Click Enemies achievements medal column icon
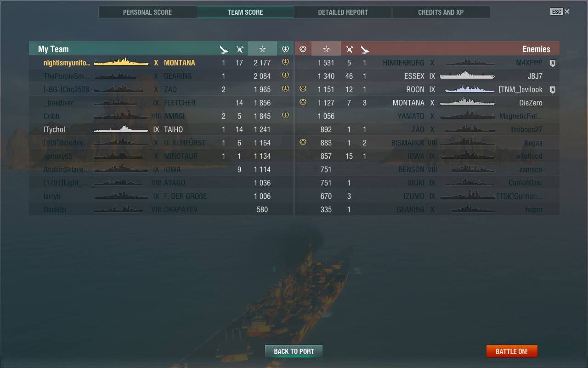Screen dimensions: 588x368 click(303, 49)
